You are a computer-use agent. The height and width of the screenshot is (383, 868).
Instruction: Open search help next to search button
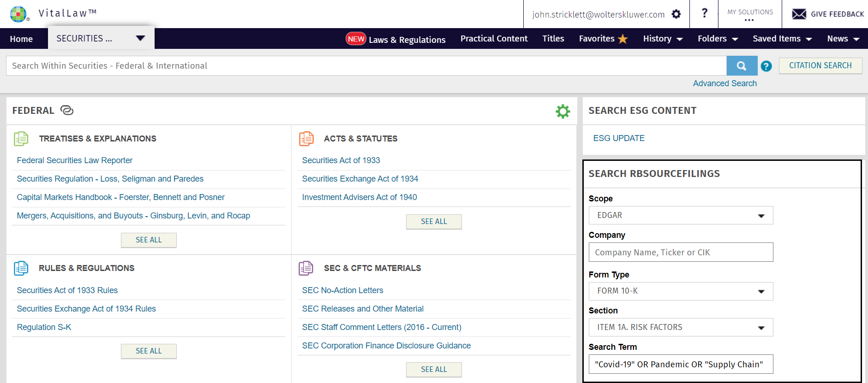pos(766,66)
